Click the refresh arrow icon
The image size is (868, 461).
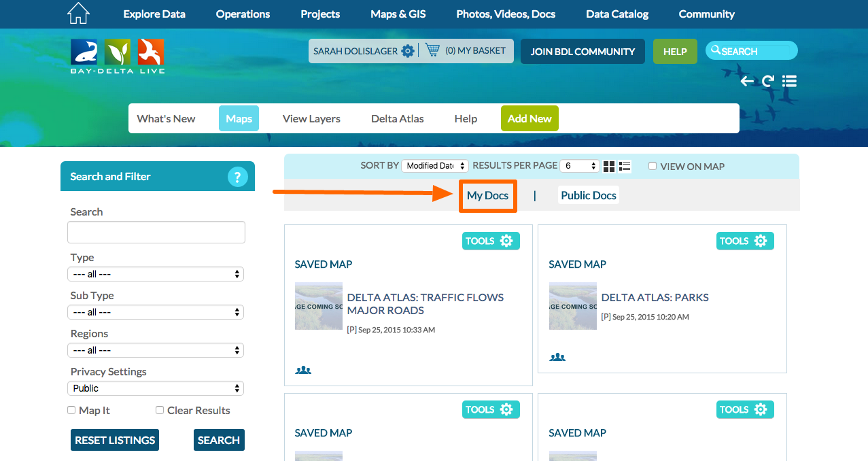pyautogui.click(x=768, y=82)
